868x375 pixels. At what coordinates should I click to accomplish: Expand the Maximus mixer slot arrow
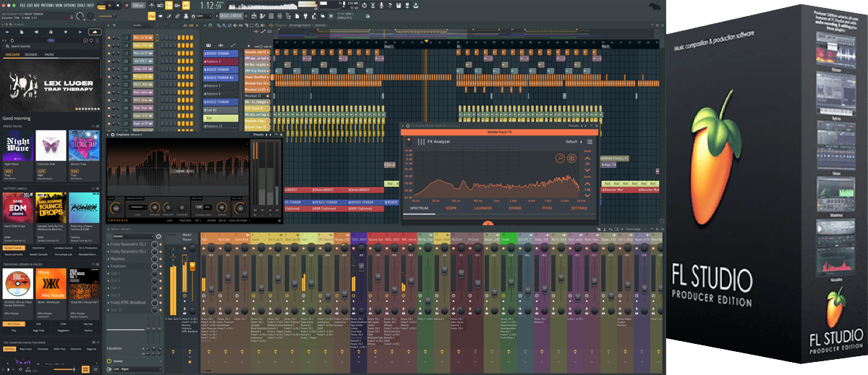[109, 258]
